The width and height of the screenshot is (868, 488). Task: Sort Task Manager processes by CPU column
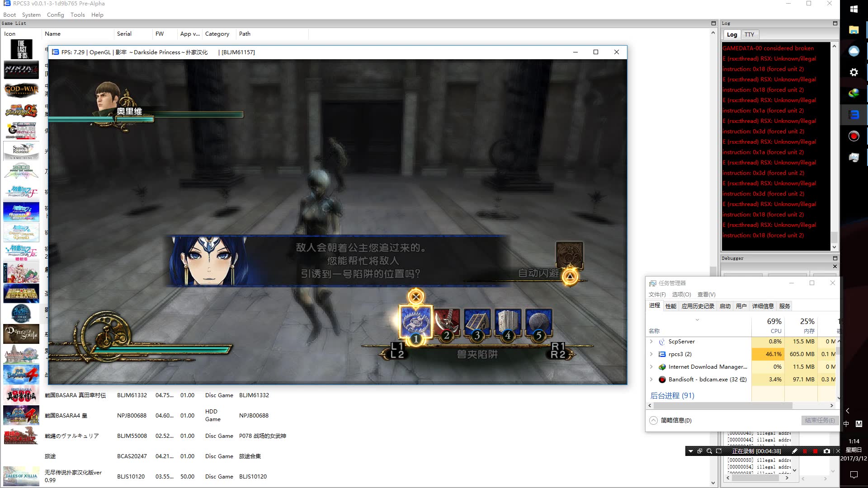click(x=768, y=325)
